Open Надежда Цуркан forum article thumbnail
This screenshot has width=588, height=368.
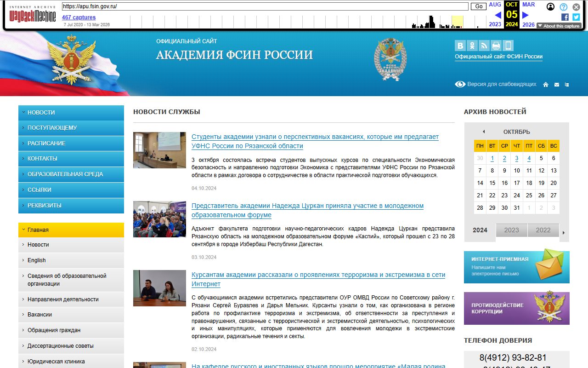tap(159, 219)
